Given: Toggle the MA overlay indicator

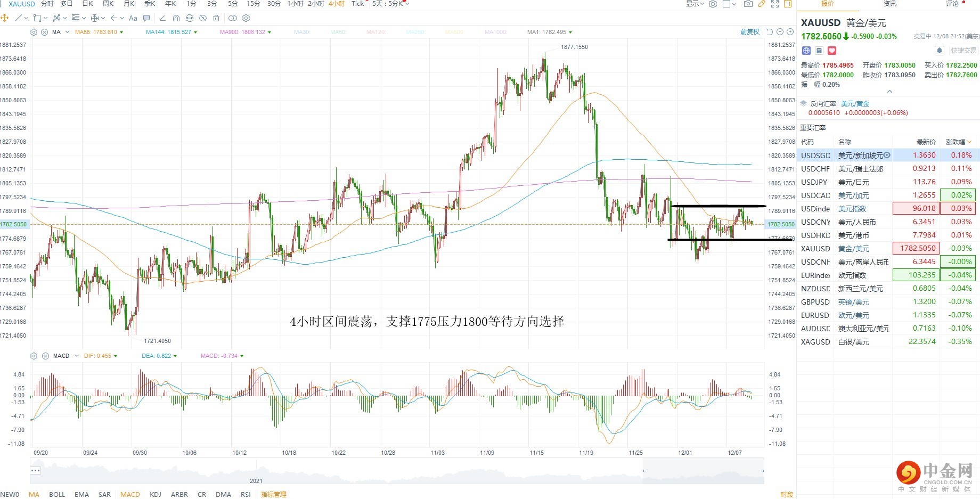Looking at the screenshot, I should click(34, 494).
